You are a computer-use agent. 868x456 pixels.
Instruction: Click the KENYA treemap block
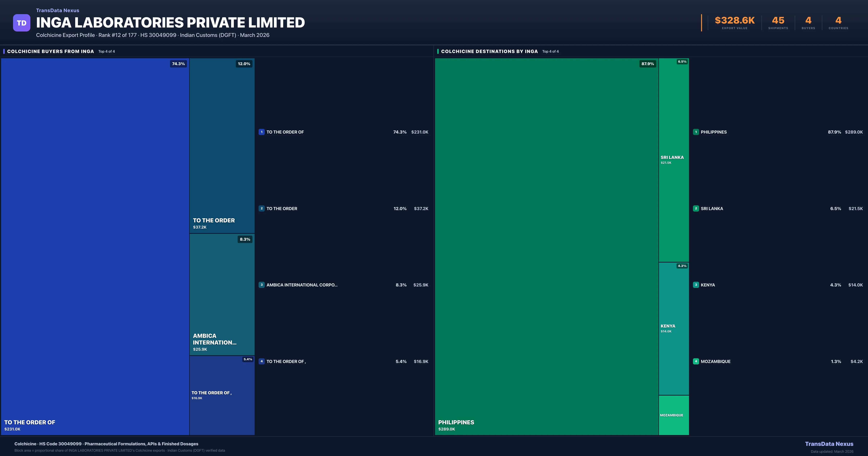(x=674, y=328)
